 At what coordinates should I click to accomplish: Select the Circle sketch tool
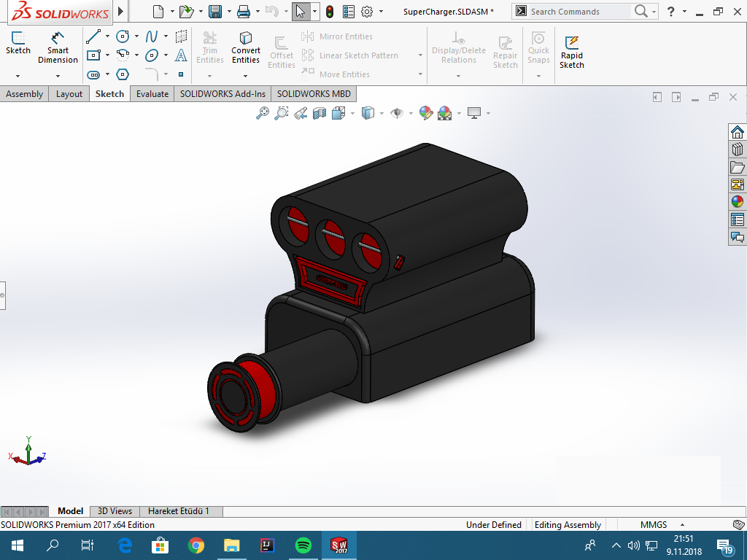(x=123, y=36)
